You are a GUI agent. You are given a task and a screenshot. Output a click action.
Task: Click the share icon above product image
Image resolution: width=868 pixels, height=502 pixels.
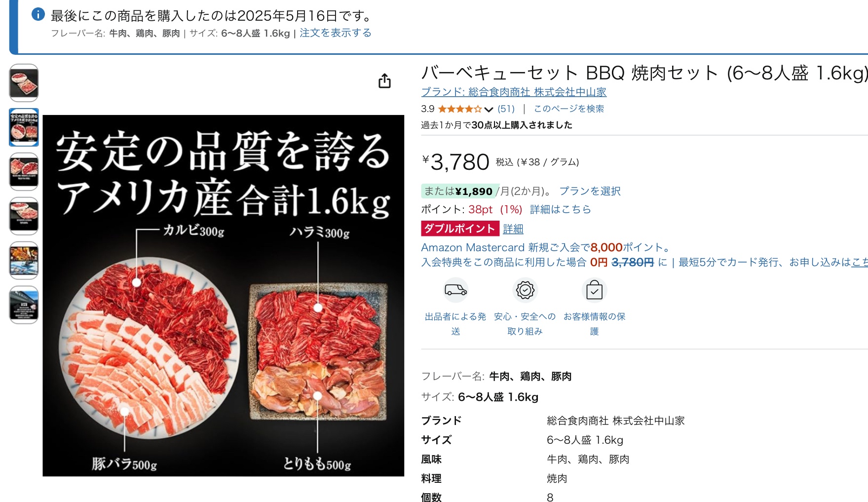coord(384,81)
